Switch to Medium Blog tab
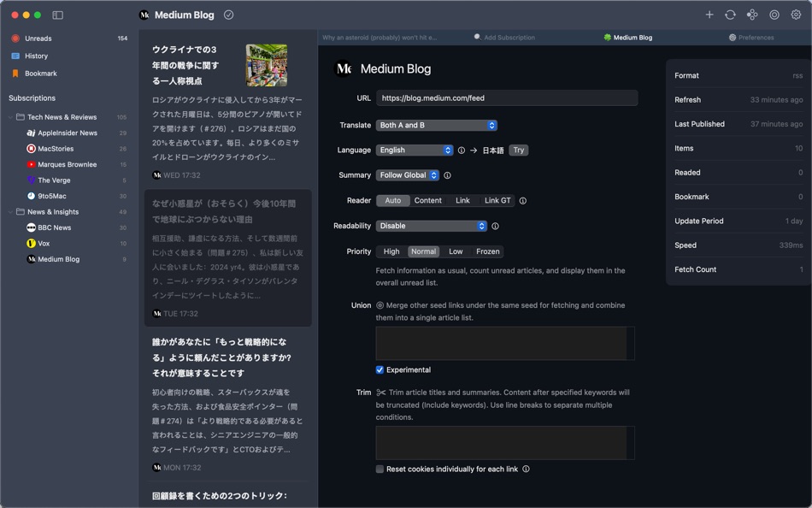 click(627, 38)
